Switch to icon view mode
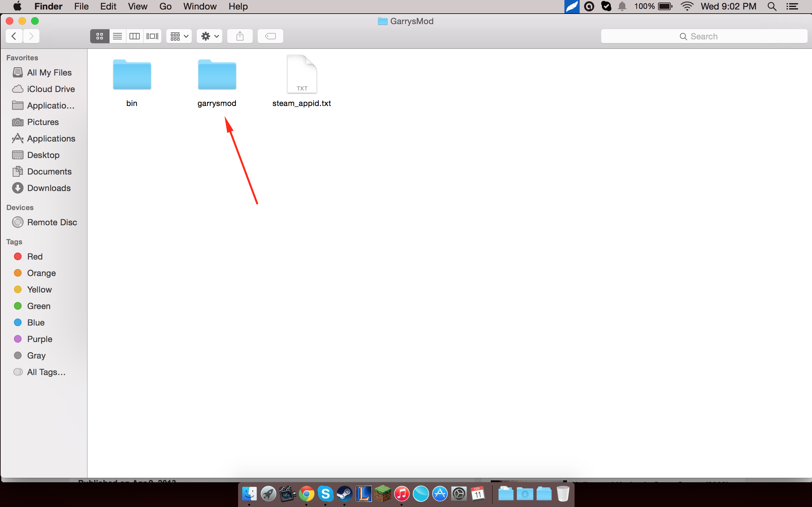The image size is (812, 507). click(x=100, y=36)
